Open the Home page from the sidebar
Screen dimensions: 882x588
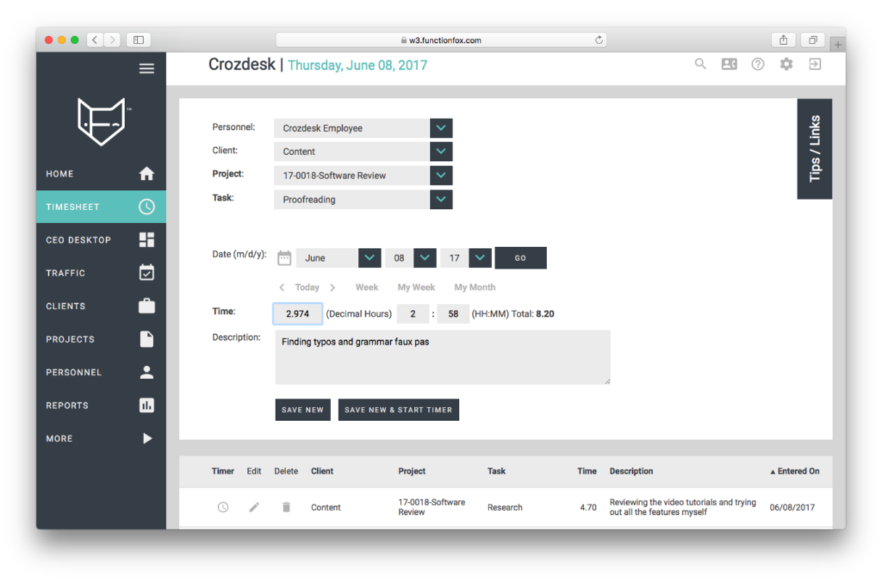101,174
